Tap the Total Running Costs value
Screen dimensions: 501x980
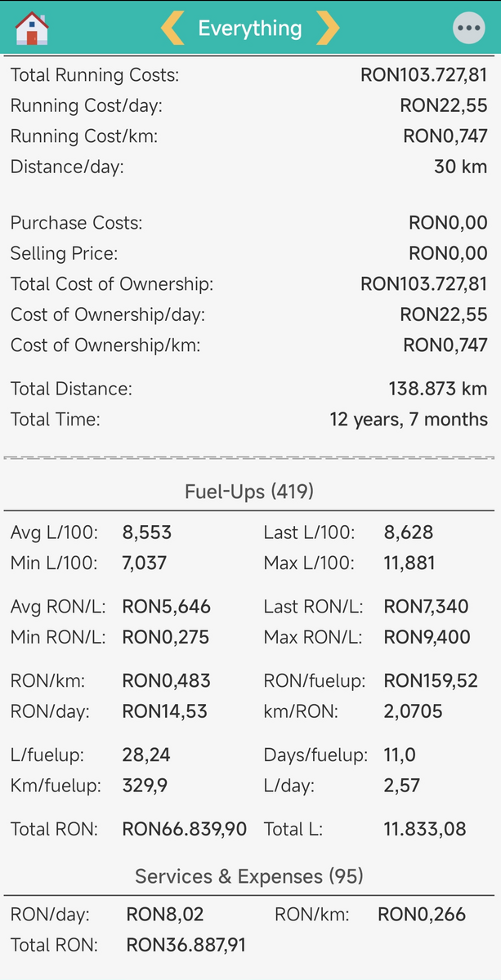pos(423,75)
